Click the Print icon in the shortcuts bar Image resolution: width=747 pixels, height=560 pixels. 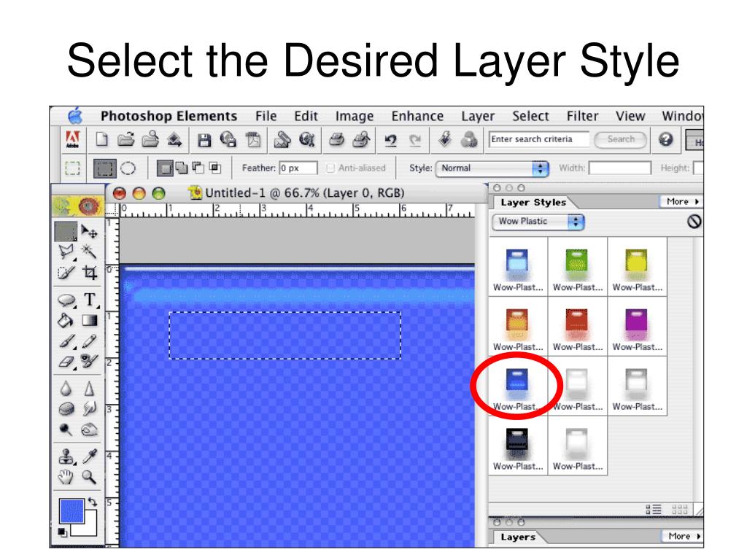coord(337,140)
